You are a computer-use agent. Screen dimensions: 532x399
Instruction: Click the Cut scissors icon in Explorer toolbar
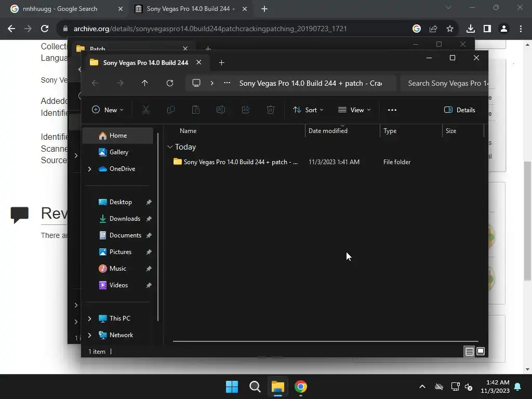click(x=145, y=110)
